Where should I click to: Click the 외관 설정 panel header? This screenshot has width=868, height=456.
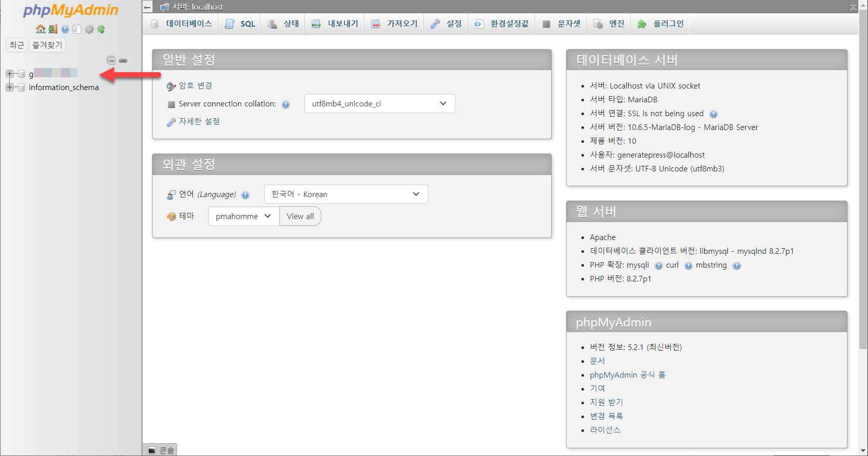point(352,164)
